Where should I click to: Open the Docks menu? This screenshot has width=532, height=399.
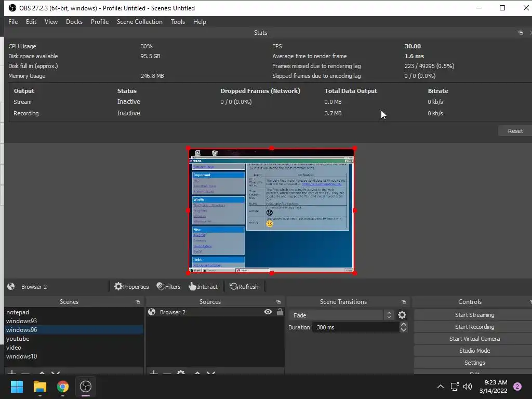pos(74,22)
